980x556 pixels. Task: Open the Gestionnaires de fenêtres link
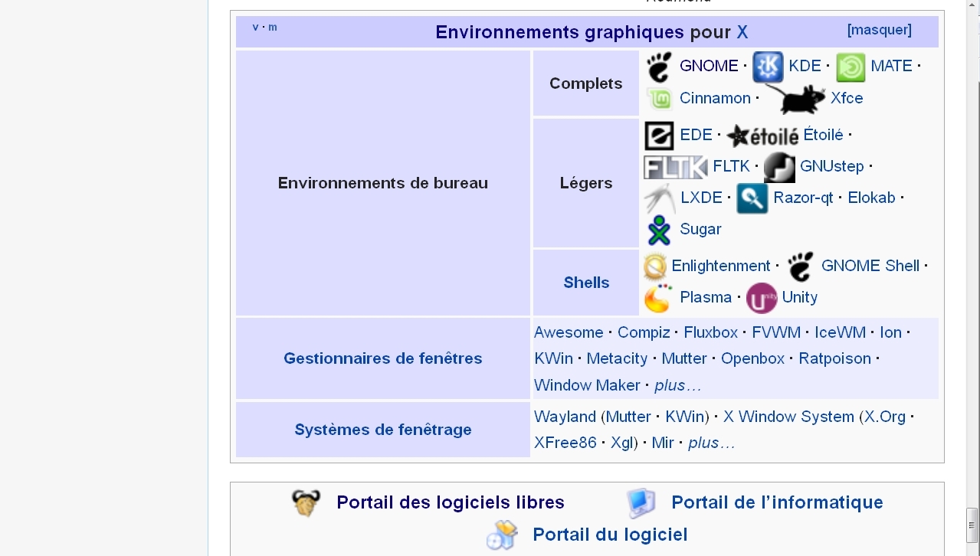pyautogui.click(x=382, y=358)
